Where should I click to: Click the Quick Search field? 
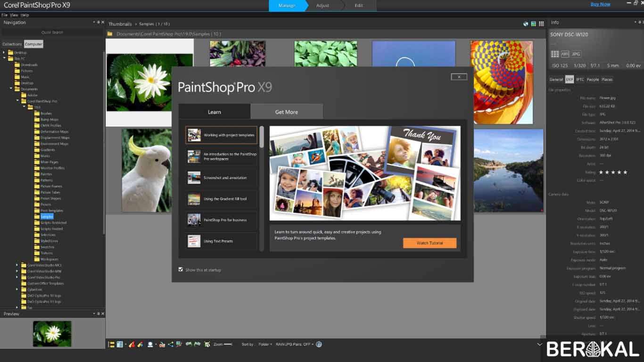click(52, 33)
